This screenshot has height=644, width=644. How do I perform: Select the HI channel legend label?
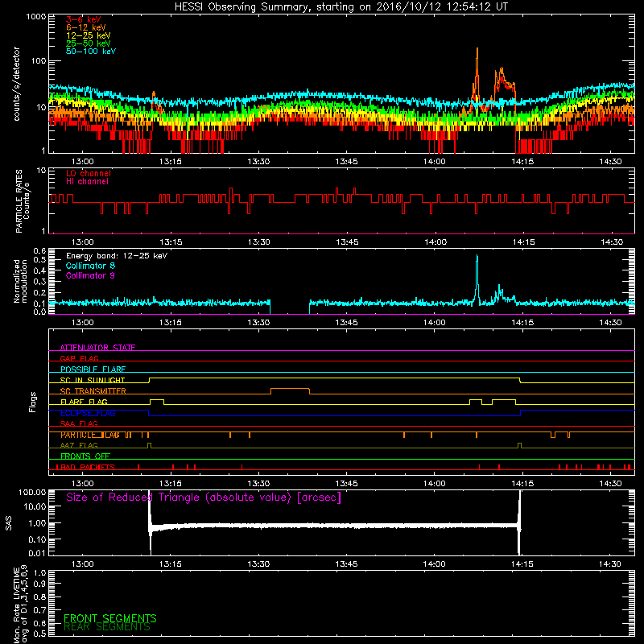[x=87, y=182]
